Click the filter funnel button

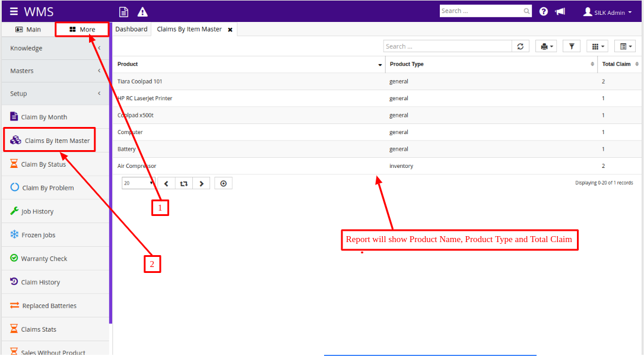572,46
